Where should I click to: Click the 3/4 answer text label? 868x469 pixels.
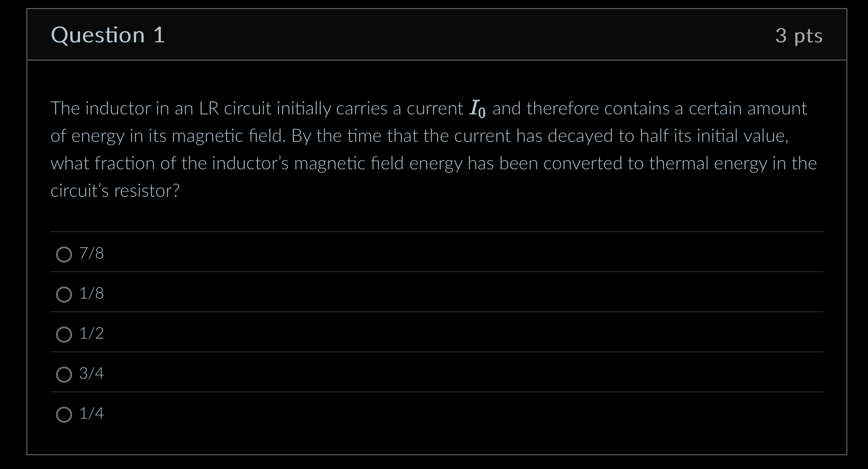[x=91, y=373]
